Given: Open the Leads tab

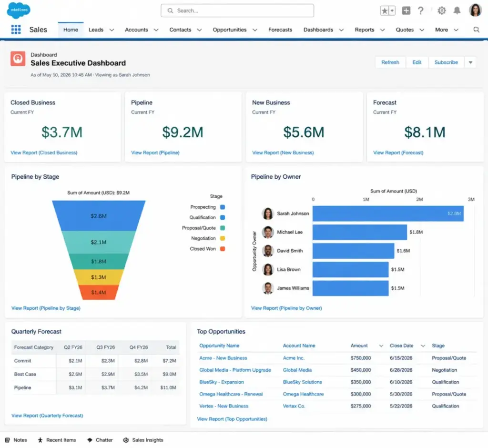Looking at the screenshot, I should click(96, 30).
